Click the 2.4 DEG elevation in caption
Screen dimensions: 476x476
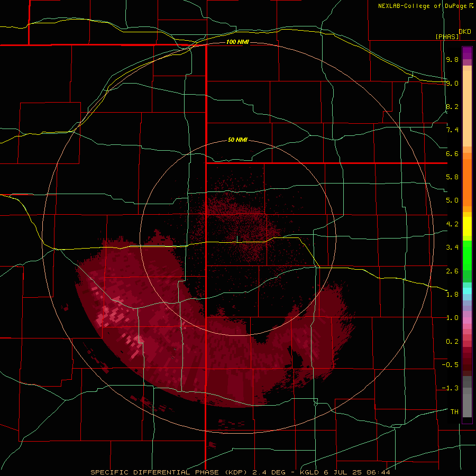click(x=268, y=472)
